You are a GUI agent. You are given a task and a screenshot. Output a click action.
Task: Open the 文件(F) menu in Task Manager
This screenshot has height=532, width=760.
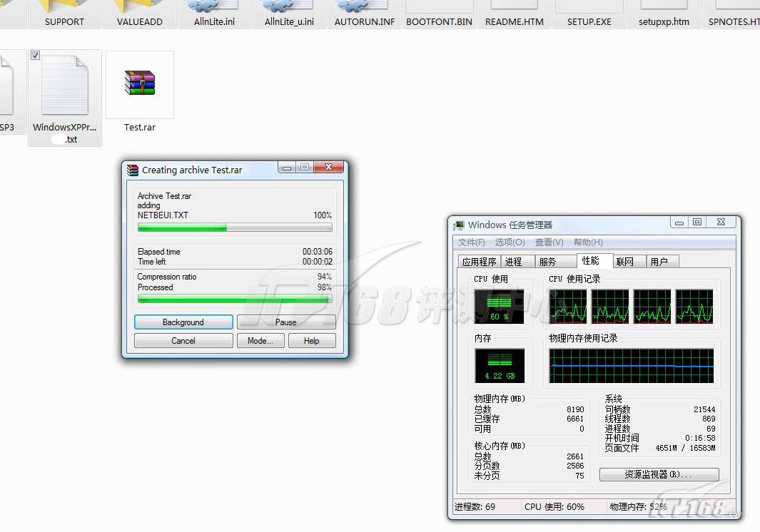coord(472,242)
